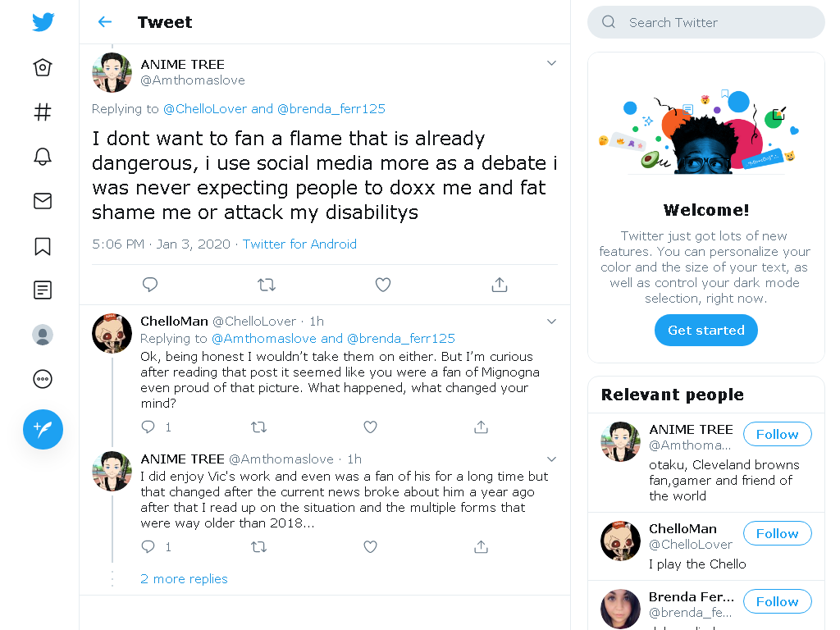Open the Profile avatar menu item
This screenshot has width=840, height=630.
(43, 335)
